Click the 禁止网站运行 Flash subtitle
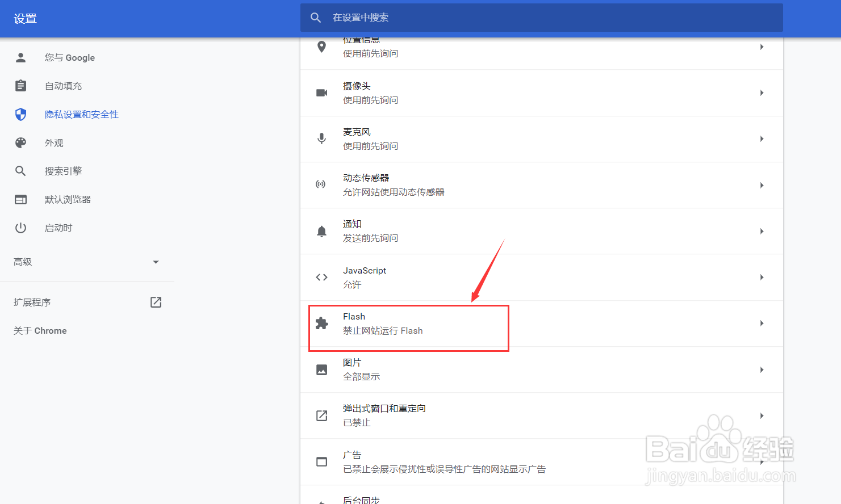This screenshot has width=841, height=504. (383, 330)
